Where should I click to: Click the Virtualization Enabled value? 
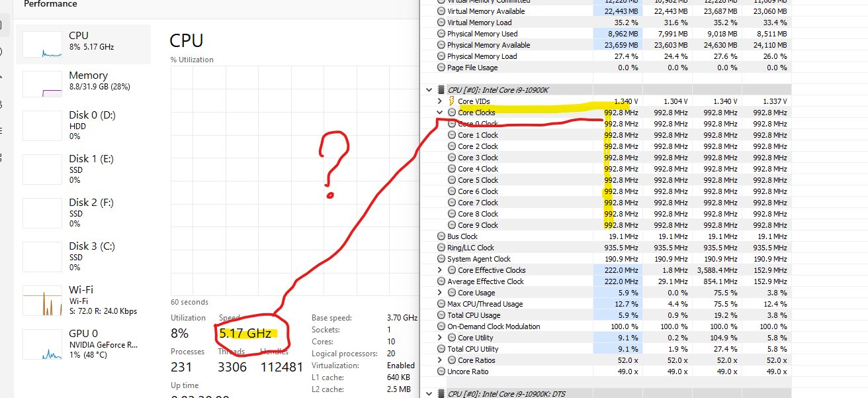click(x=401, y=366)
